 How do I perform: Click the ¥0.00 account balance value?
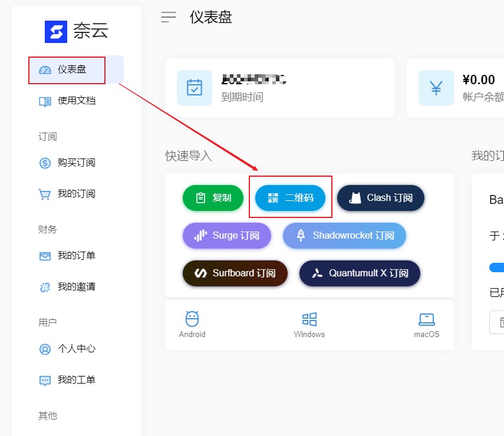(x=479, y=80)
